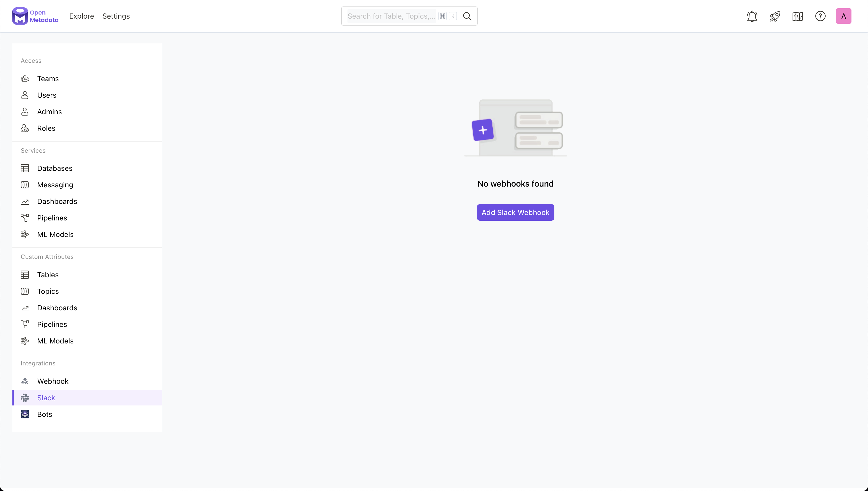This screenshot has width=868, height=491.
Task: Open the rocket what's-new icon
Action: [x=775, y=16]
